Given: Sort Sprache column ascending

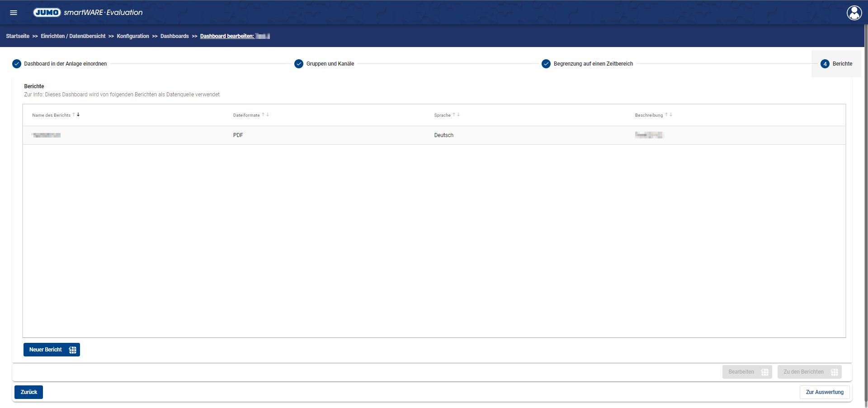Looking at the screenshot, I should (454, 115).
